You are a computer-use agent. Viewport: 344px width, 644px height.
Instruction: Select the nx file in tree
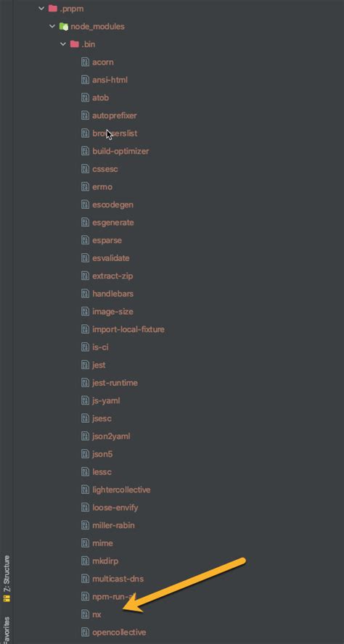97,614
